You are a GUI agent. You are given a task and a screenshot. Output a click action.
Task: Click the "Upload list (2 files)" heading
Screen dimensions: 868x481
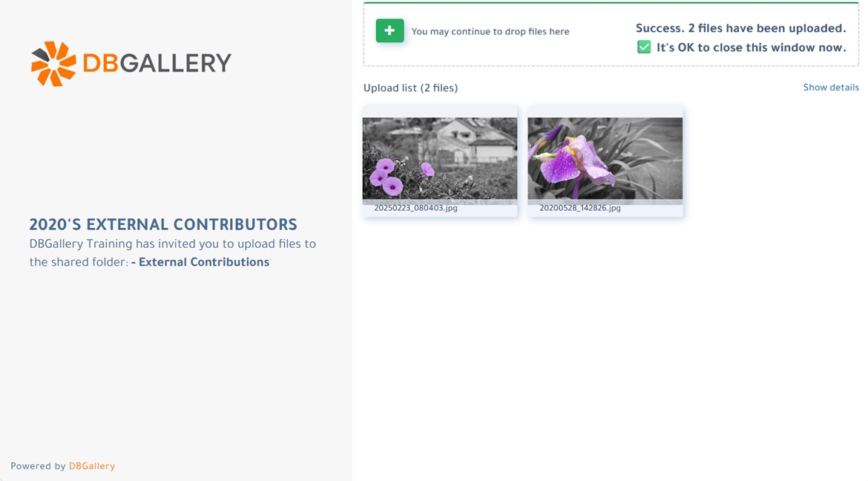click(410, 88)
